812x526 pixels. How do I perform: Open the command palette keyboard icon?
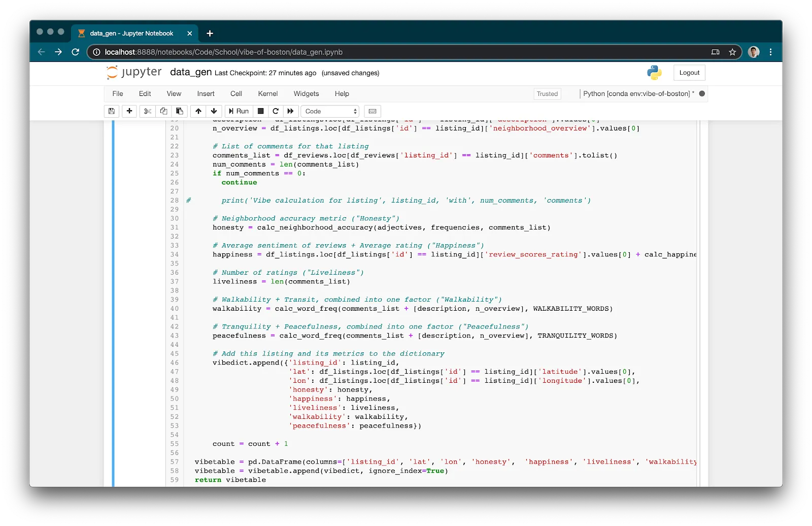pyautogui.click(x=373, y=111)
